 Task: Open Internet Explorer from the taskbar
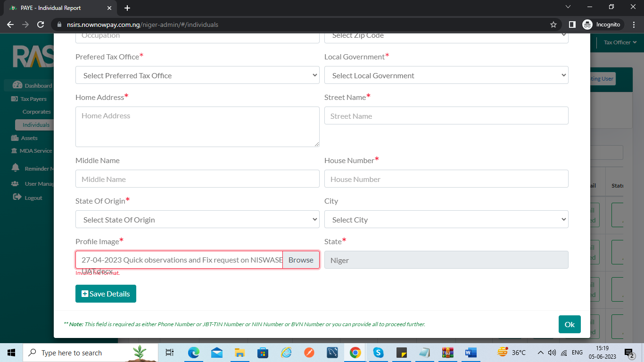click(x=286, y=353)
